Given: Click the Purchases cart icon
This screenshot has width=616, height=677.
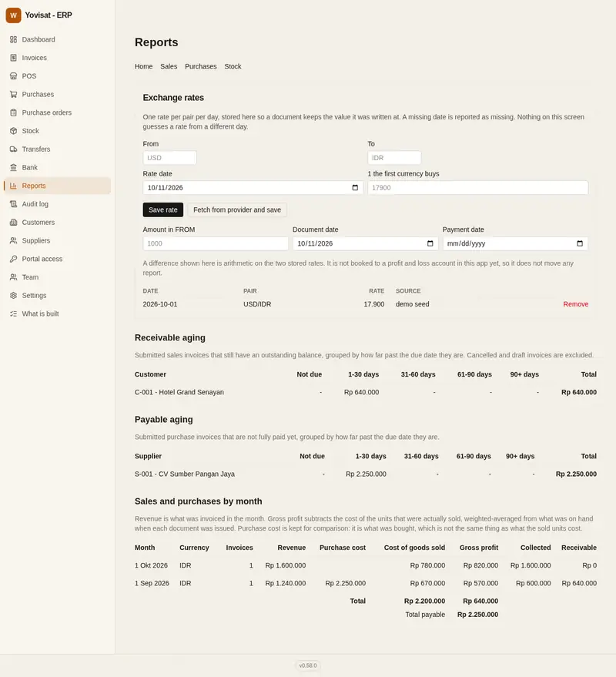Looking at the screenshot, I should click(13, 94).
